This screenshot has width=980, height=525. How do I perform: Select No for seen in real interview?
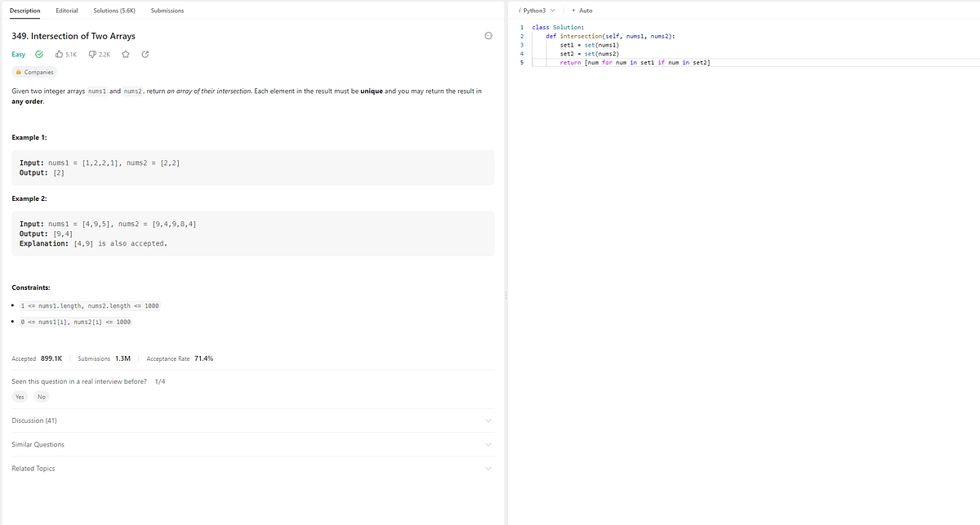41,396
